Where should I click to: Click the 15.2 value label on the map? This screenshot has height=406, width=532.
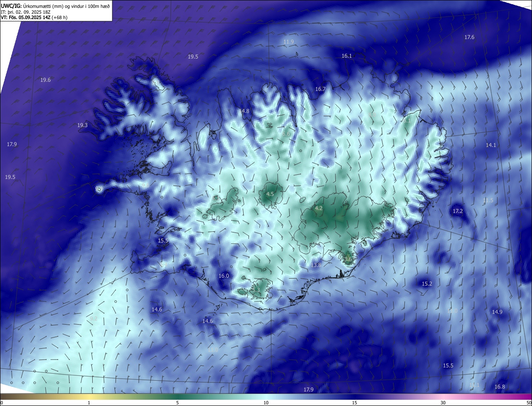tap(427, 284)
